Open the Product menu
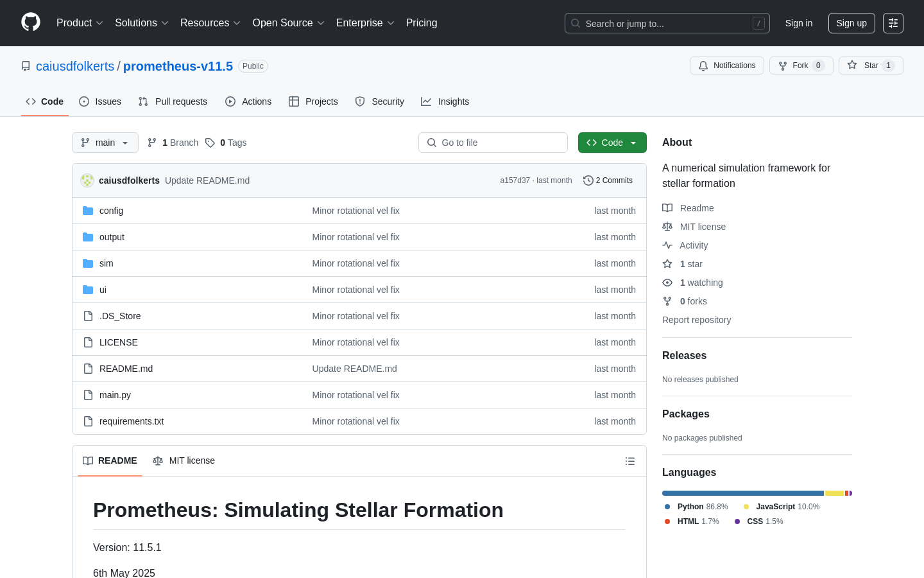This screenshot has height=578, width=924. [80, 23]
